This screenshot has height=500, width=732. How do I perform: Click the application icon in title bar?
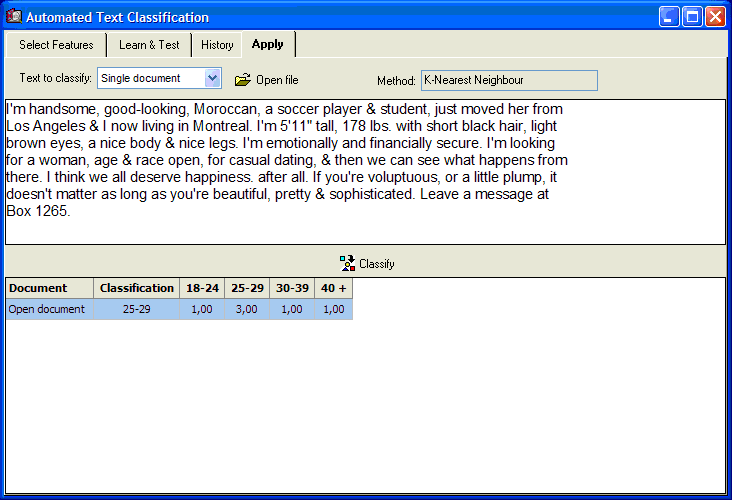coord(14,17)
